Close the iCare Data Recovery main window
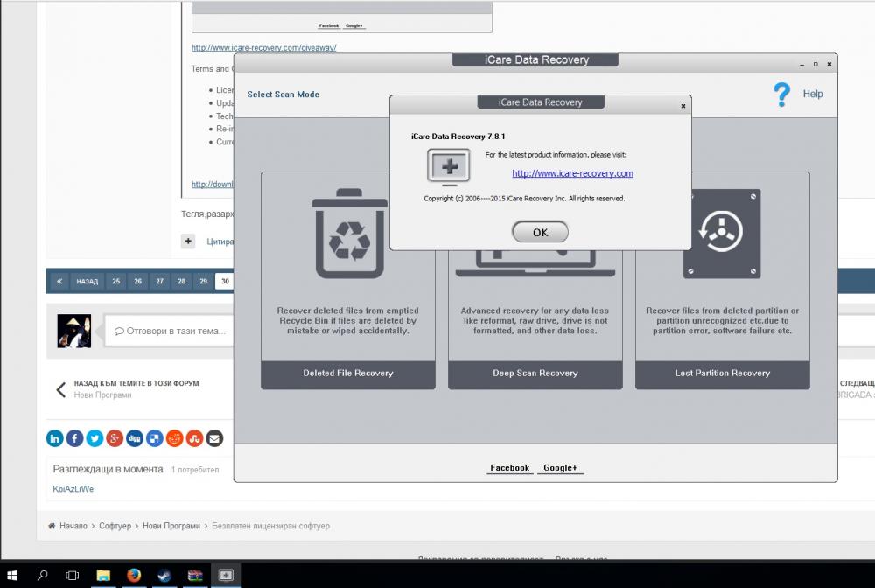This screenshot has height=588, width=875. [829, 65]
